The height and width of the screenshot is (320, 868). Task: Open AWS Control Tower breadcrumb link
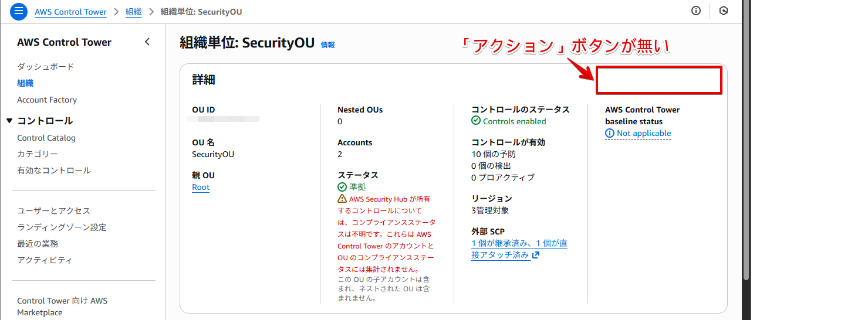[x=70, y=12]
